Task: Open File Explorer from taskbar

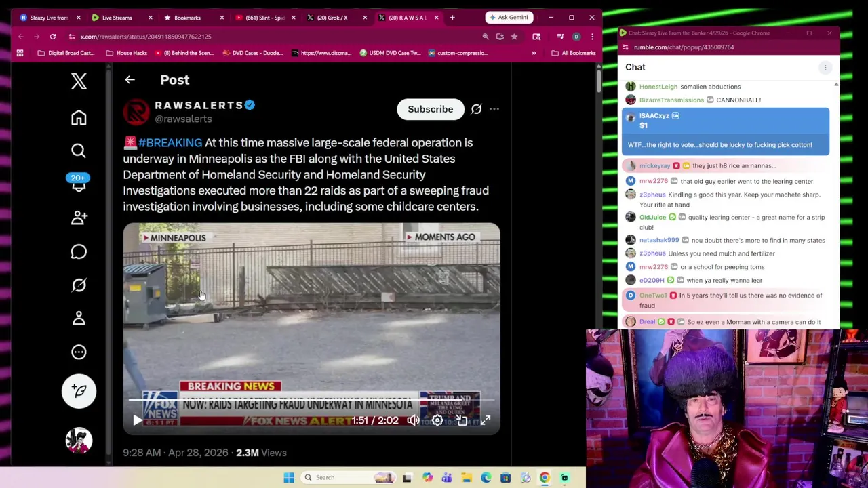Action: click(467, 478)
